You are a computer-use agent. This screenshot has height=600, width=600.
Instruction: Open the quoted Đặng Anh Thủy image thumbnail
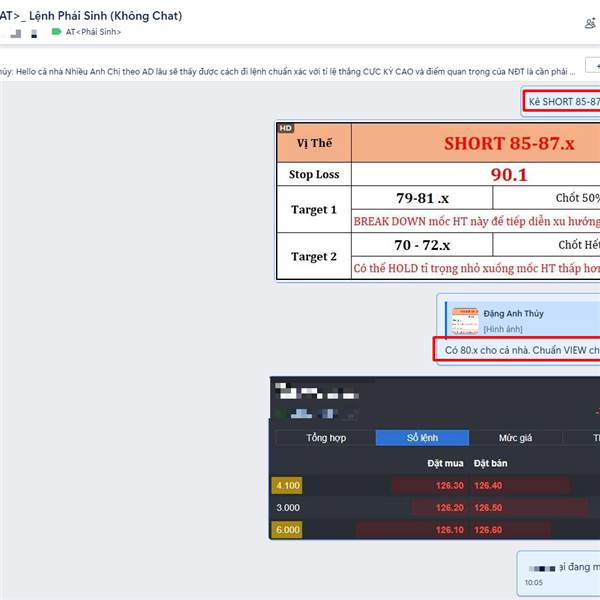[465, 321]
